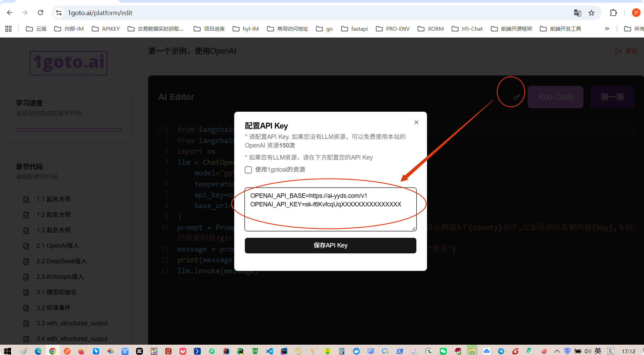The image size is (644, 355).
Task: Open chapter 1.2 起名大师
Action: coord(53,215)
